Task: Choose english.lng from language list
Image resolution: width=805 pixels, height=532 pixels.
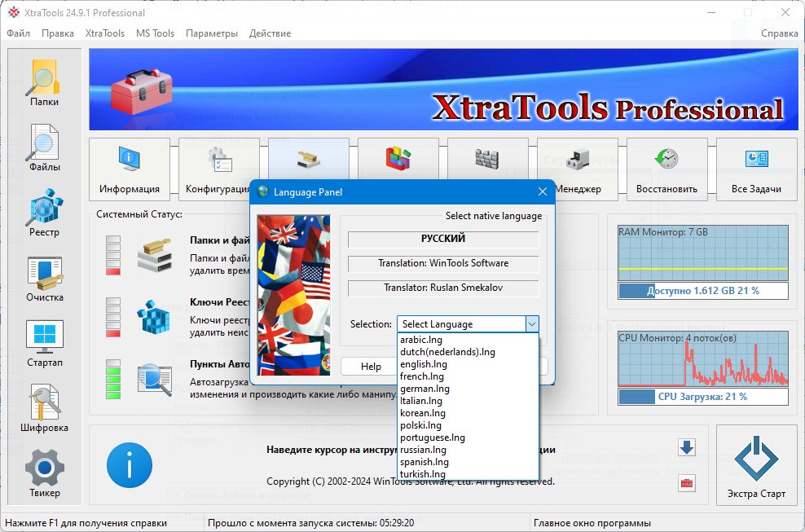Action: tap(424, 364)
